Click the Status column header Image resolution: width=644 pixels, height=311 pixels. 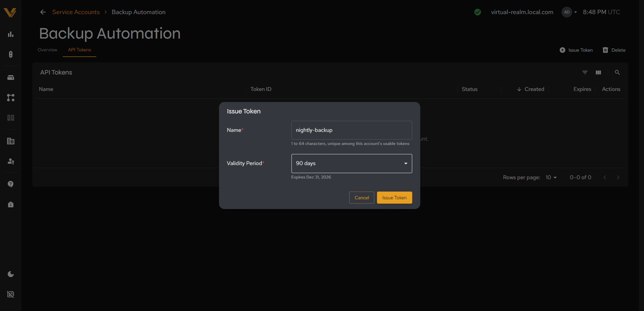[x=470, y=89]
